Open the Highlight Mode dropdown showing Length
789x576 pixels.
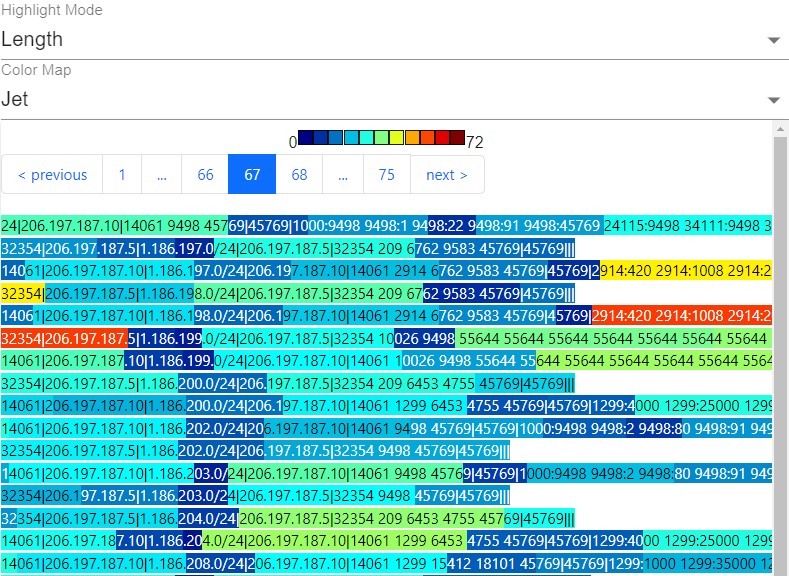coord(394,39)
